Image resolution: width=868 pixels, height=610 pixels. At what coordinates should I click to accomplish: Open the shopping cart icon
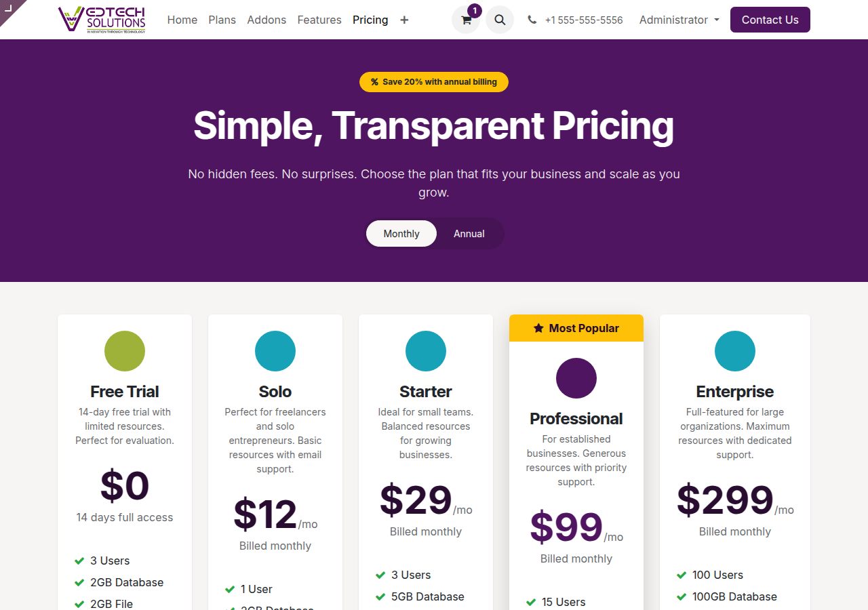click(x=466, y=20)
